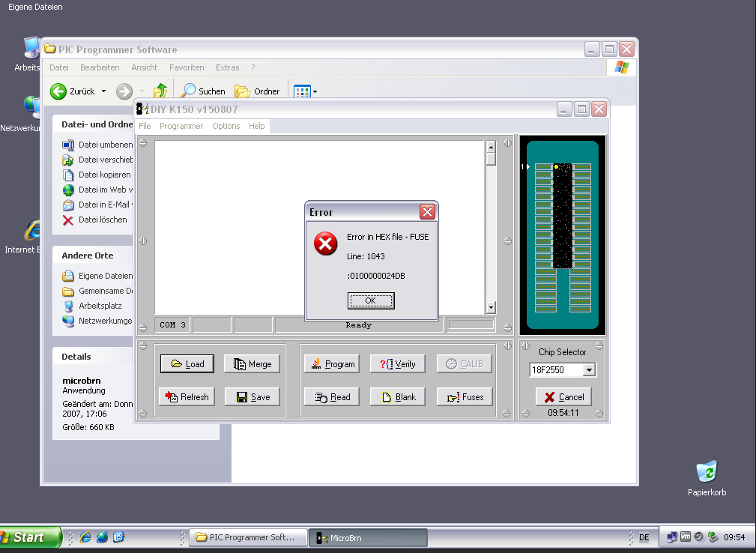Click the COM 3 status field
This screenshot has width=756, height=553.
[x=172, y=325]
